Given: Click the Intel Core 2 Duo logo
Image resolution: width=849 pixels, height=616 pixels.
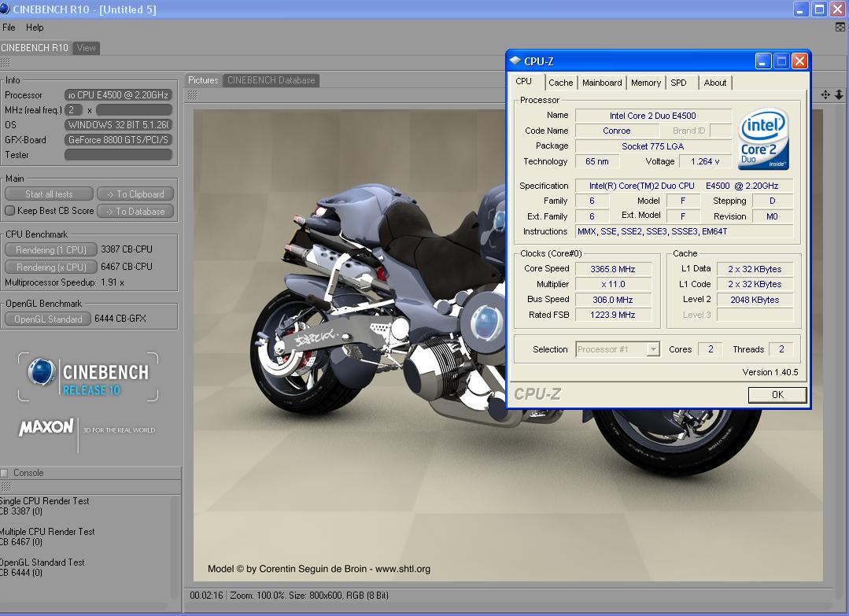Looking at the screenshot, I should pos(763,139).
